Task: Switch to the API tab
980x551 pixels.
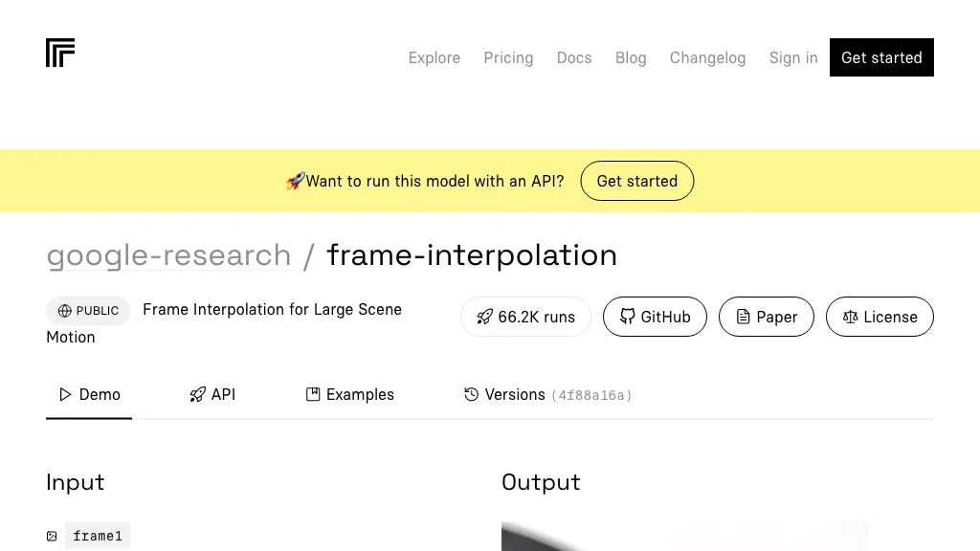Action: tap(212, 394)
